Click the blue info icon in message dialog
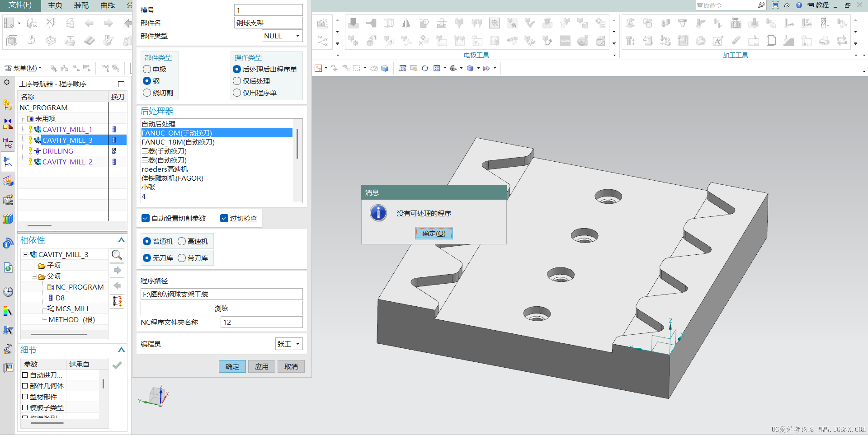 click(378, 213)
